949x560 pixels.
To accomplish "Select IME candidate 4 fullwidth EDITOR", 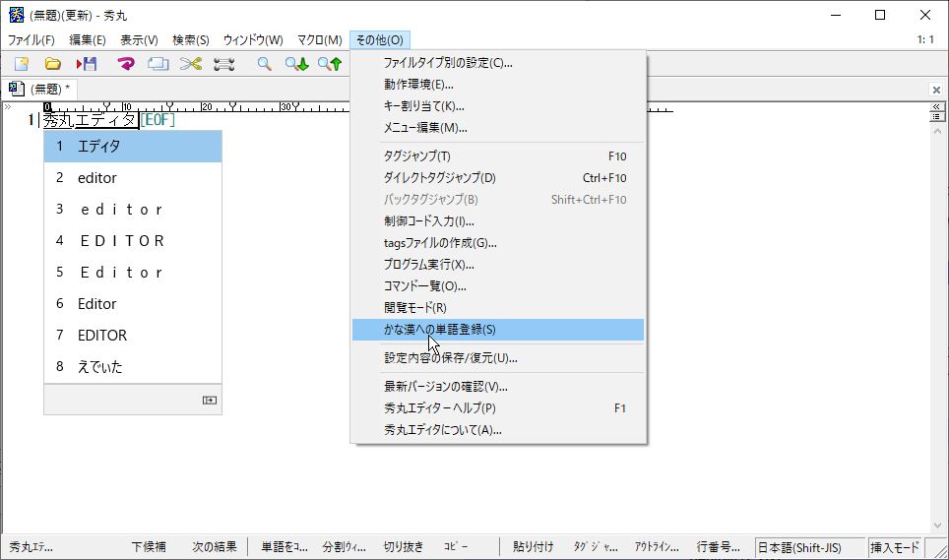I will [133, 241].
